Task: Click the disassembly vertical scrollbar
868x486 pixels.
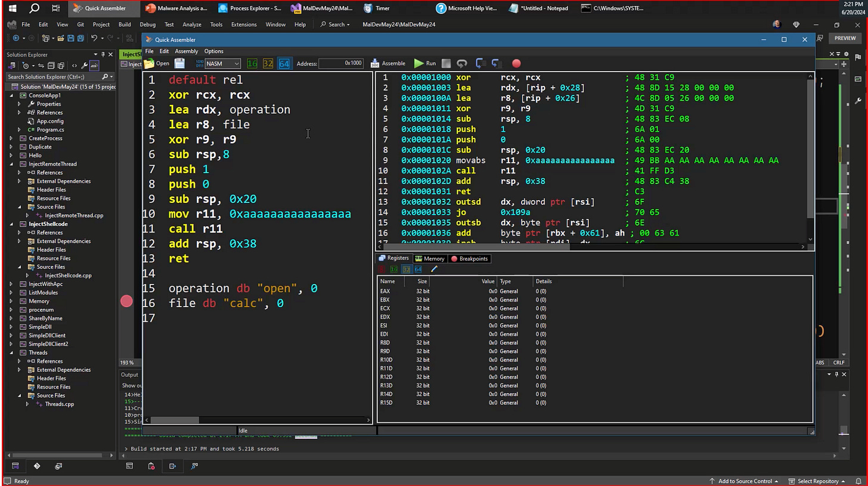Action: tap(811, 158)
